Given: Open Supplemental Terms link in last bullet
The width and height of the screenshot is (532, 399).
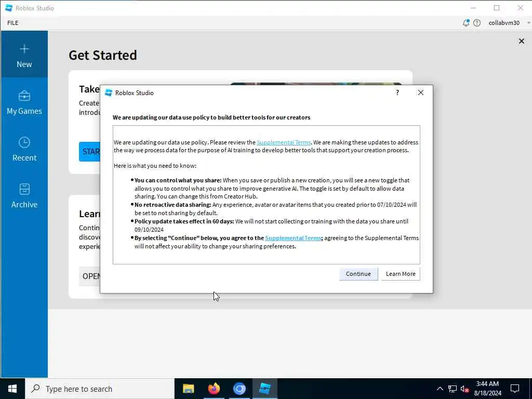Looking at the screenshot, I should tap(293, 238).
